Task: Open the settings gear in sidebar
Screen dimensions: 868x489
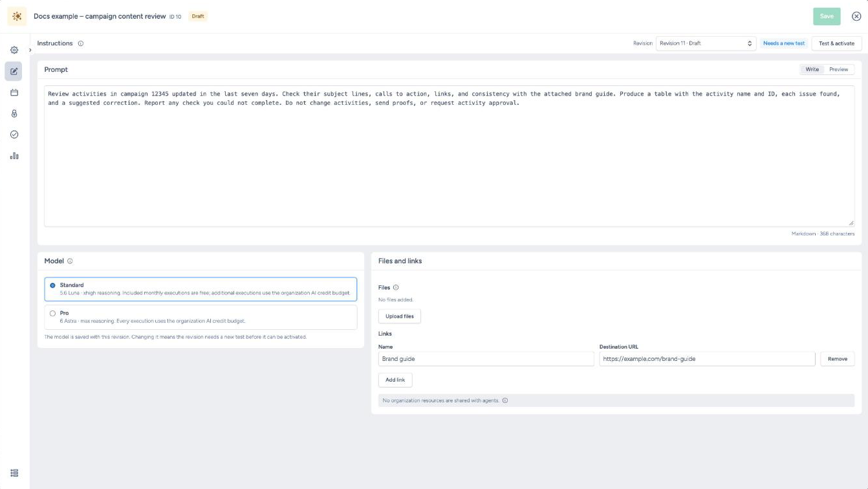Action: pyautogui.click(x=14, y=50)
